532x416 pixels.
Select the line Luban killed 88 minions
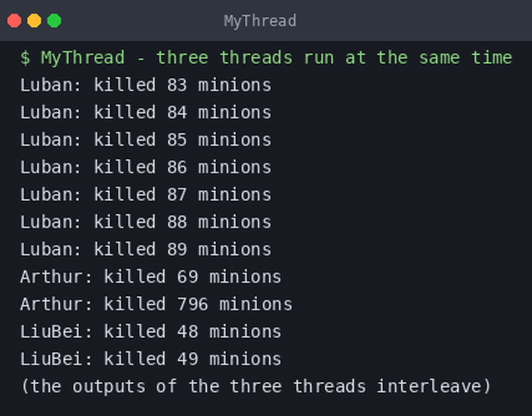pyautogui.click(x=146, y=222)
